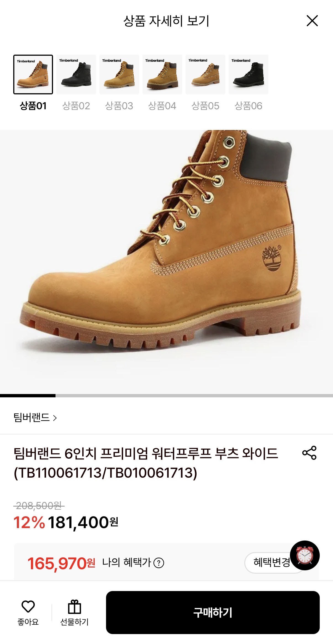The height and width of the screenshot is (644, 333).
Task: Close the 상품 자세히 보기 panel
Action: pos(312,21)
